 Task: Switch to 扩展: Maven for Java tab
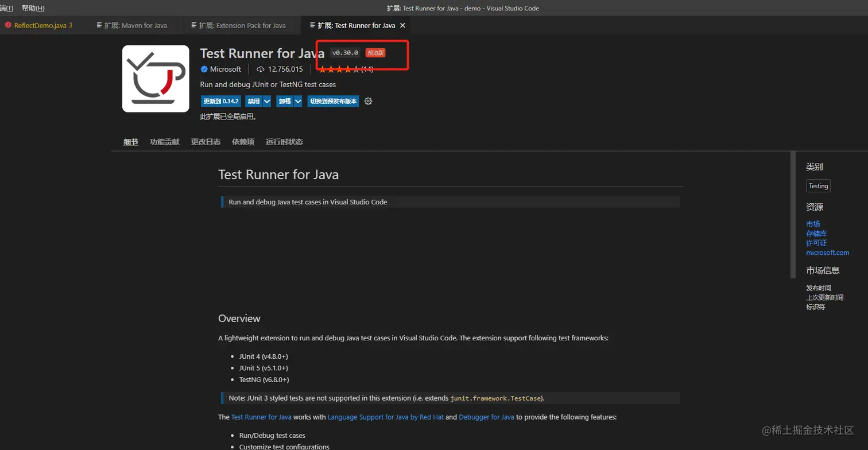[x=135, y=25]
